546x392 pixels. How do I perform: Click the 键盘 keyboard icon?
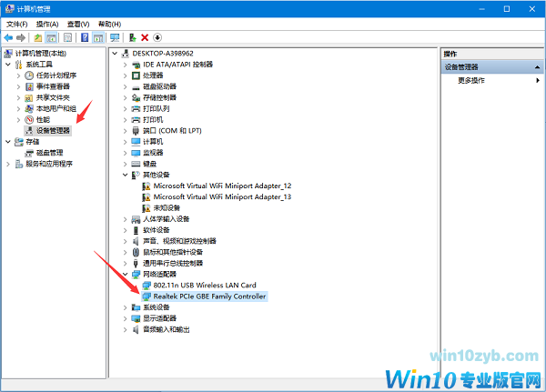(136, 164)
